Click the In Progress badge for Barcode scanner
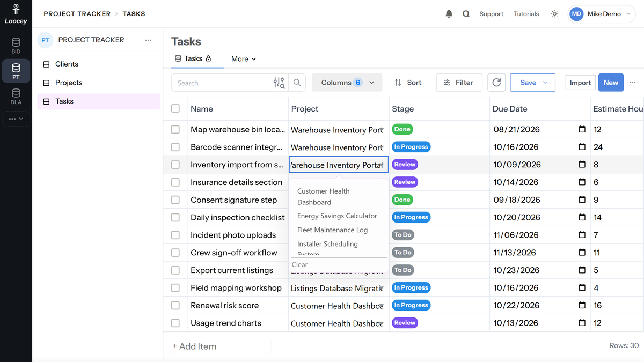The image size is (644, 362). tap(411, 147)
